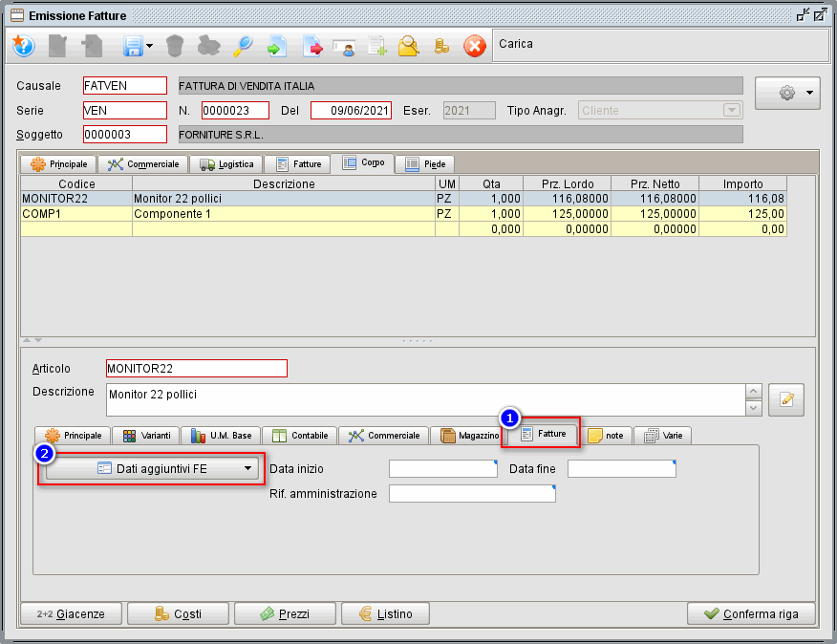Expand the Dati aggiuntivi FE dropdown

point(154,468)
